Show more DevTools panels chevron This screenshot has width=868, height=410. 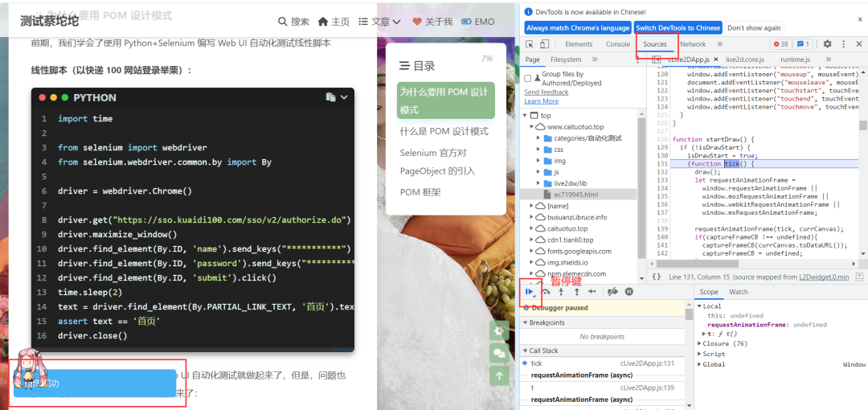pos(719,44)
